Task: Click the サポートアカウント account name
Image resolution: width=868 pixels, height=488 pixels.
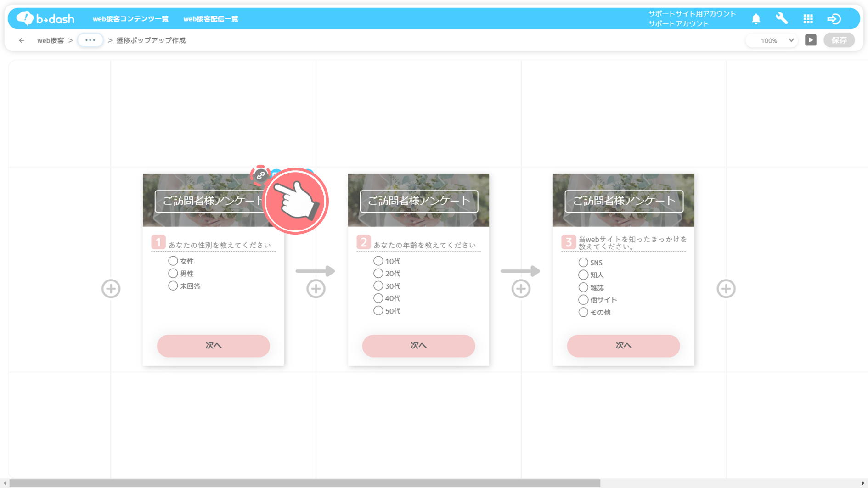Action: pyautogui.click(x=678, y=23)
